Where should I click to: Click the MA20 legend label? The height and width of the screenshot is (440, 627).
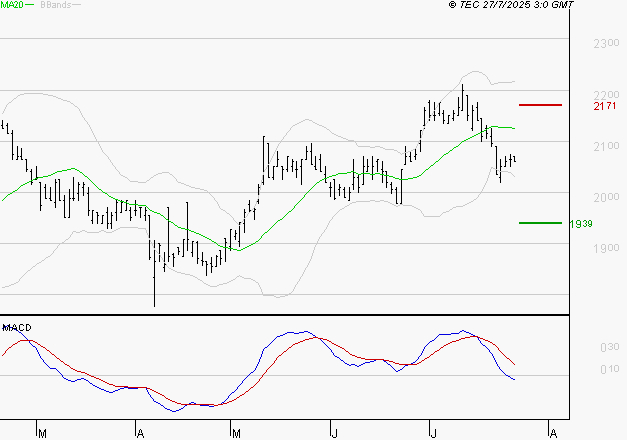[12, 5]
